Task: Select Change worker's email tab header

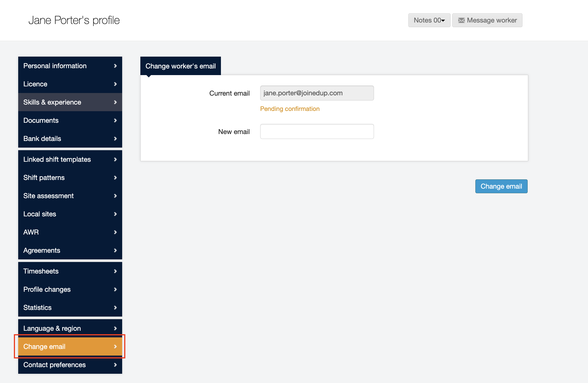Action: (181, 66)
